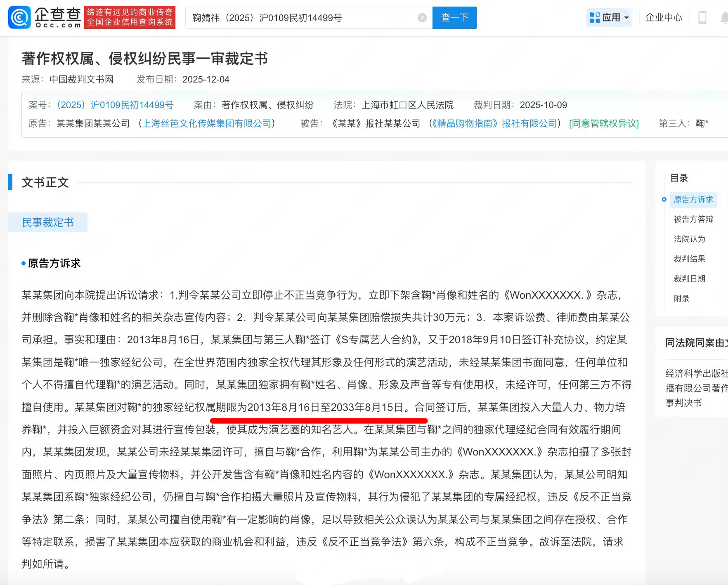
Task: Click the mobile phone icon in header
Action: (703, 17)
